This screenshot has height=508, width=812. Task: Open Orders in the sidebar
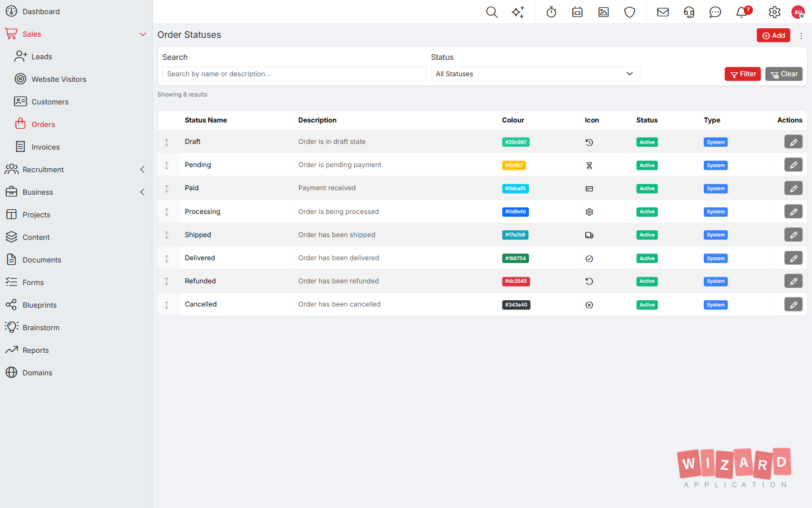(x=43, y=124)
